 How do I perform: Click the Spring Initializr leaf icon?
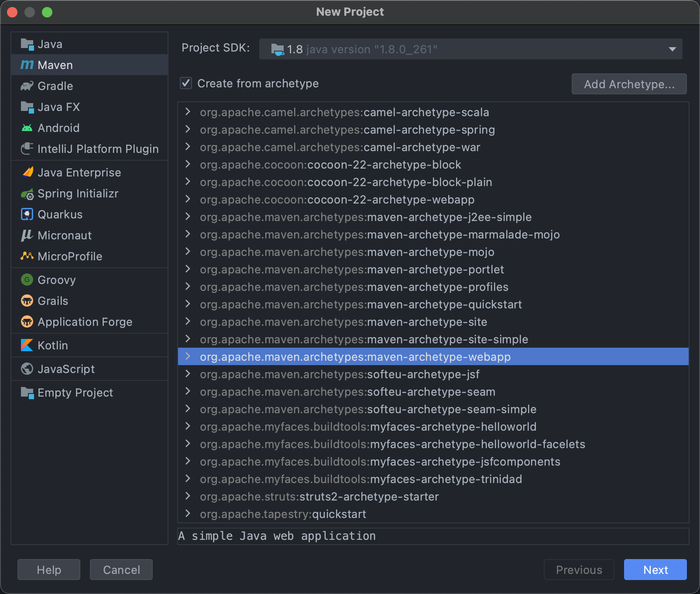coord(27,193)
